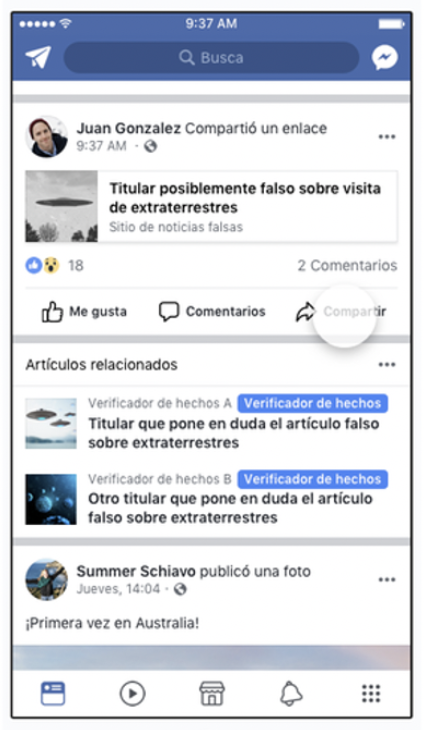Tap the Comentarios button on Juan's post
The width and height of the screenshot is (424, 730).
(212, 311)
